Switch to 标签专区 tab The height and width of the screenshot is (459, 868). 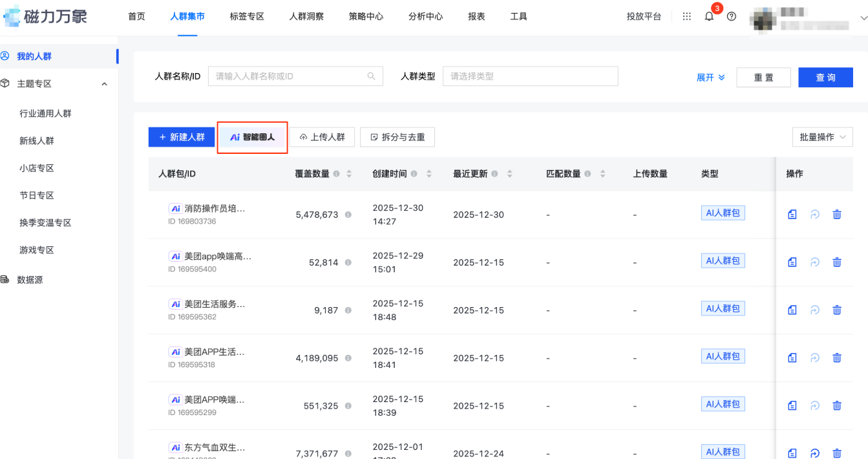click(x=247, y=17)
